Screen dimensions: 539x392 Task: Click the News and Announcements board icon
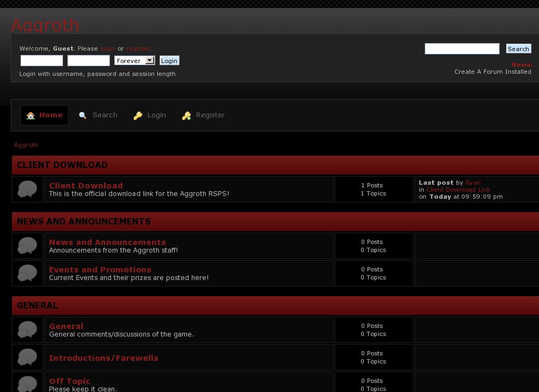tap(27, 246)
